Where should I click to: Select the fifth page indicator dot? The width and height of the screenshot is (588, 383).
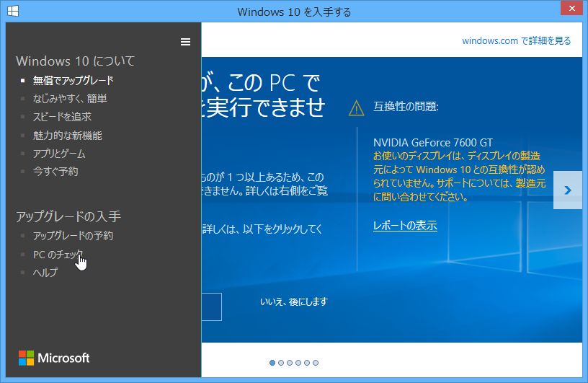coord(307,363)
